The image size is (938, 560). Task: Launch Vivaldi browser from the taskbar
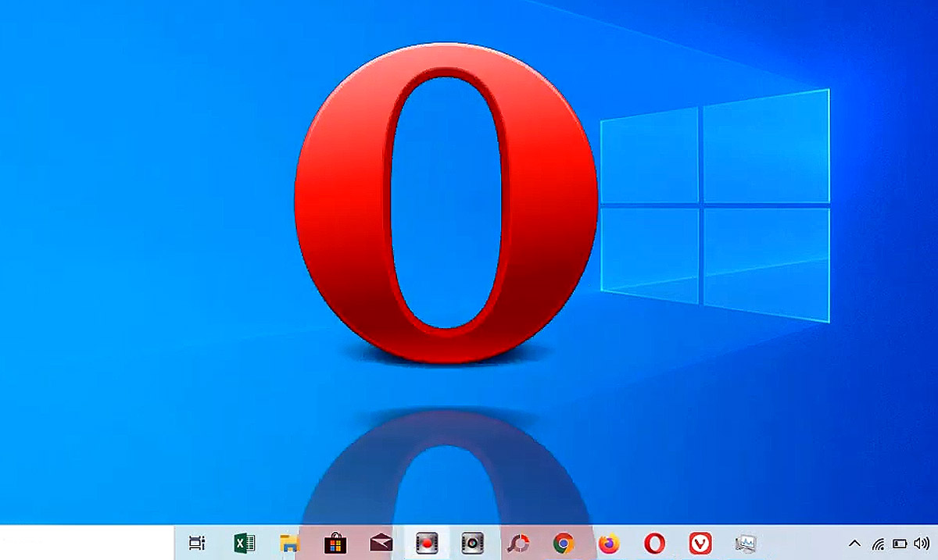700,543
